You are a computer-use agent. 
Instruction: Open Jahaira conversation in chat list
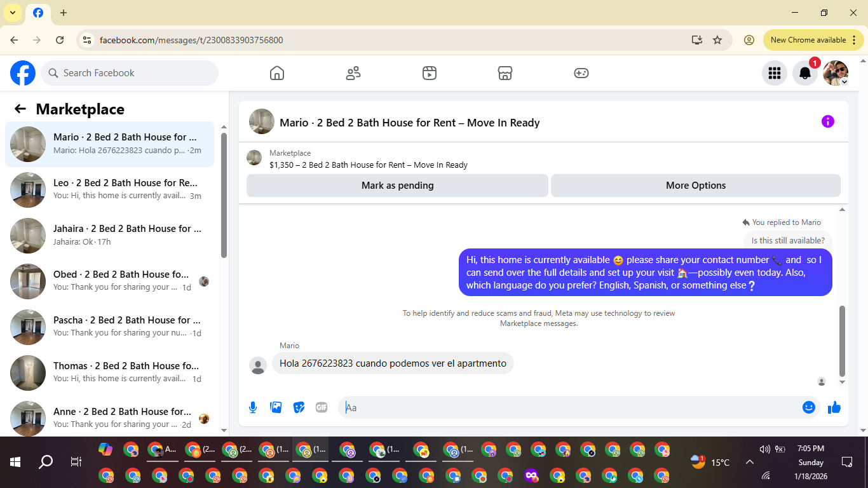[109, 236]
